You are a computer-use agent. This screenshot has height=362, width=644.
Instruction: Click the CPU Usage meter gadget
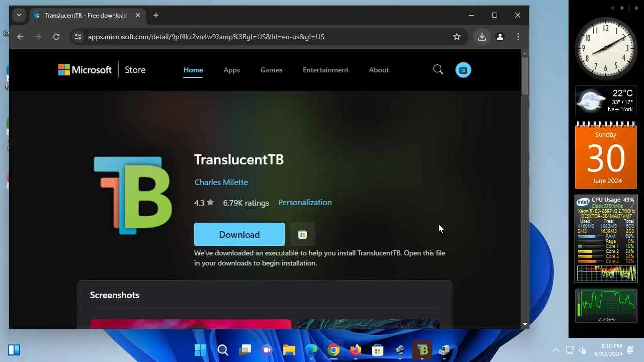click(x=606, y=239)
